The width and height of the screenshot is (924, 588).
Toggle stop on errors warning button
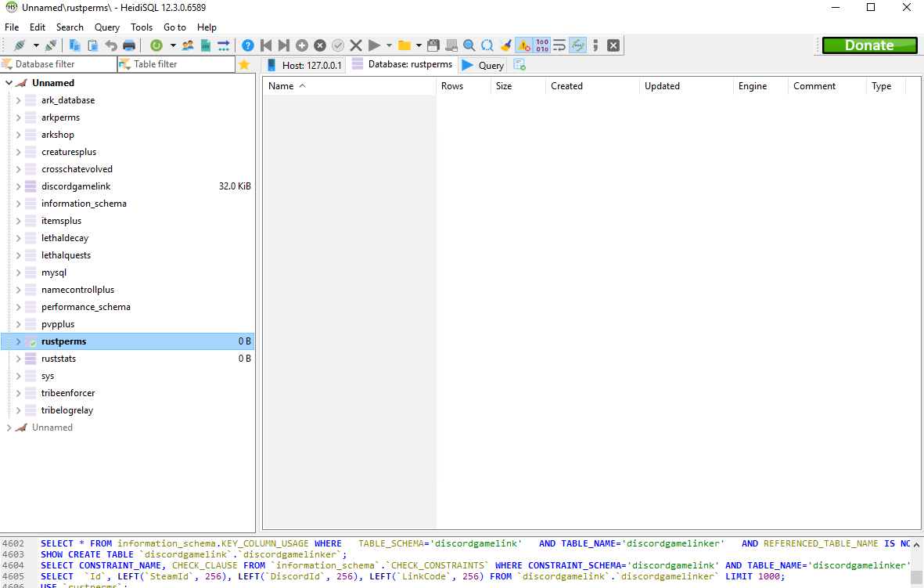pos(524,45)
